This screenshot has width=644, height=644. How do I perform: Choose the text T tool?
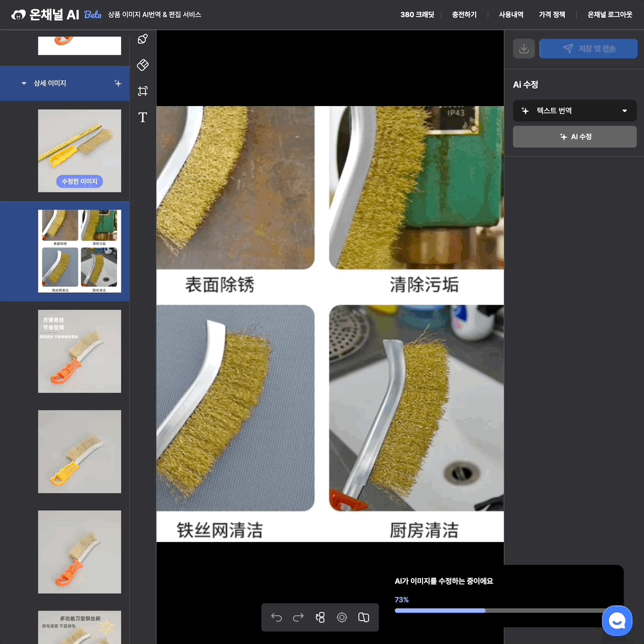[143, 117]
